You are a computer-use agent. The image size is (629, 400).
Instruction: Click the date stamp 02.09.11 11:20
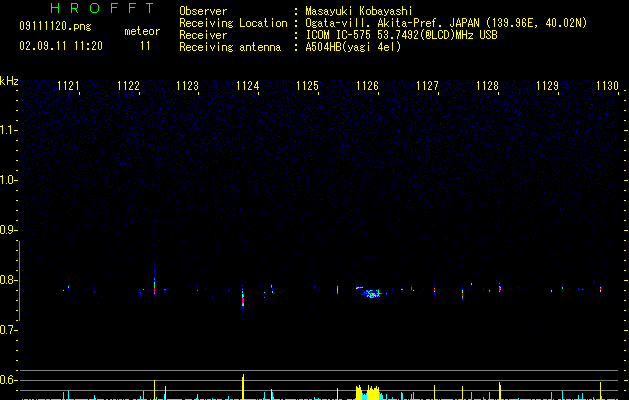coord(61,46)
